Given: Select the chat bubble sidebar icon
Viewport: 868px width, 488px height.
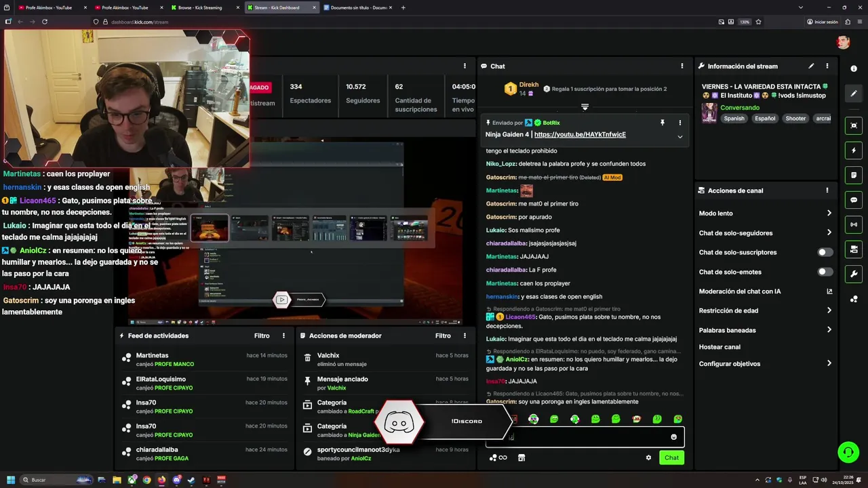Looking at the screenshot, I should [854, 201].
